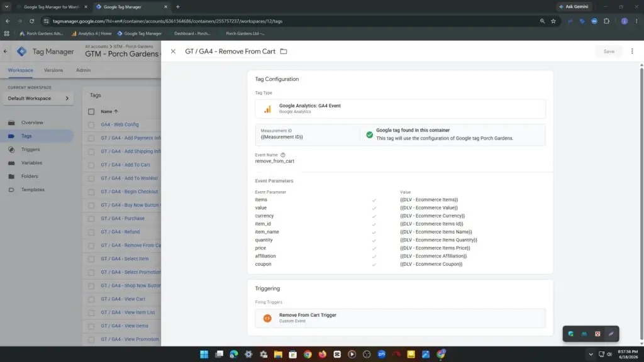Close the Remove From Cart tag editor

(173, 52)
